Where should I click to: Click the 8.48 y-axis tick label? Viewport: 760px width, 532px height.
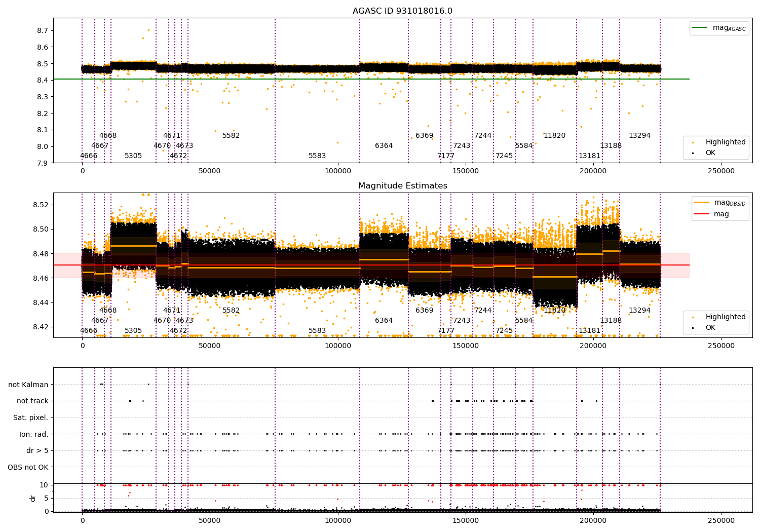[41, 254]
